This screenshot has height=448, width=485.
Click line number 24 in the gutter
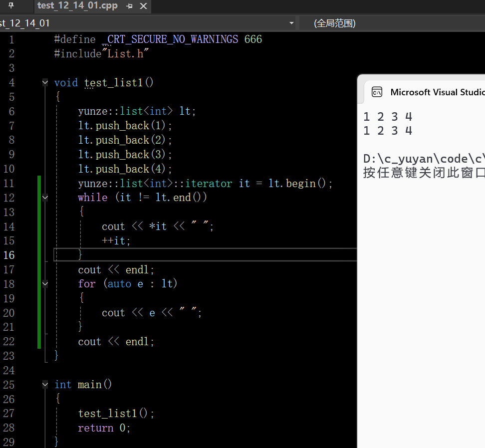tap(9, 370)
